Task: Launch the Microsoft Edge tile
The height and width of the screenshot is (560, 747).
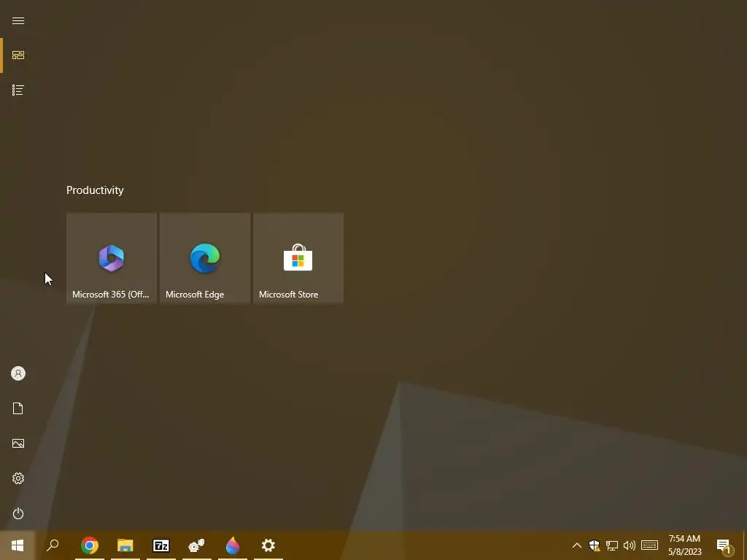Action: click(205, 257)
